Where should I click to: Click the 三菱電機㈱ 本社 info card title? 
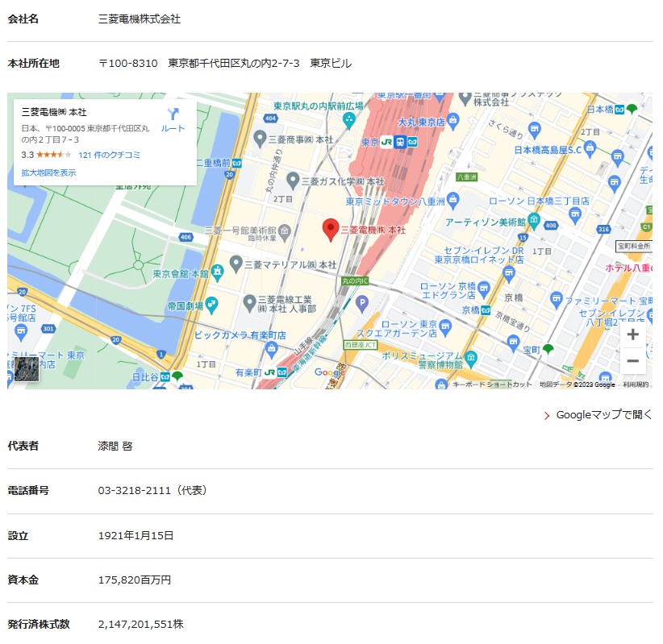click(54, 112)
